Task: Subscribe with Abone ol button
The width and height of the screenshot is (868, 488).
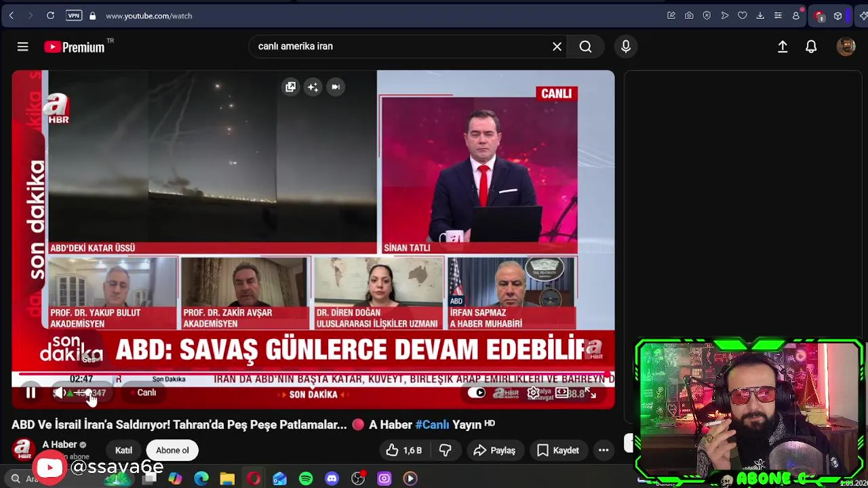Action: 172,450
